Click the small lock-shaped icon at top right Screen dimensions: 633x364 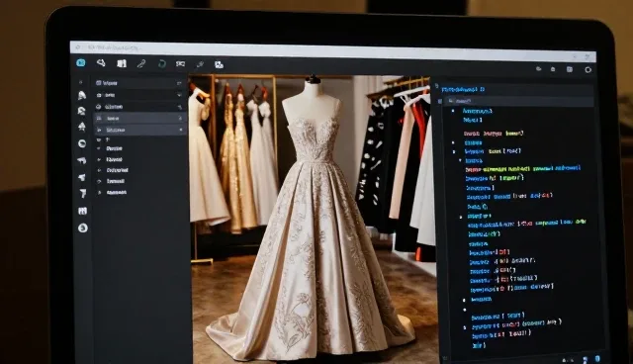click(x=553, y=69)
